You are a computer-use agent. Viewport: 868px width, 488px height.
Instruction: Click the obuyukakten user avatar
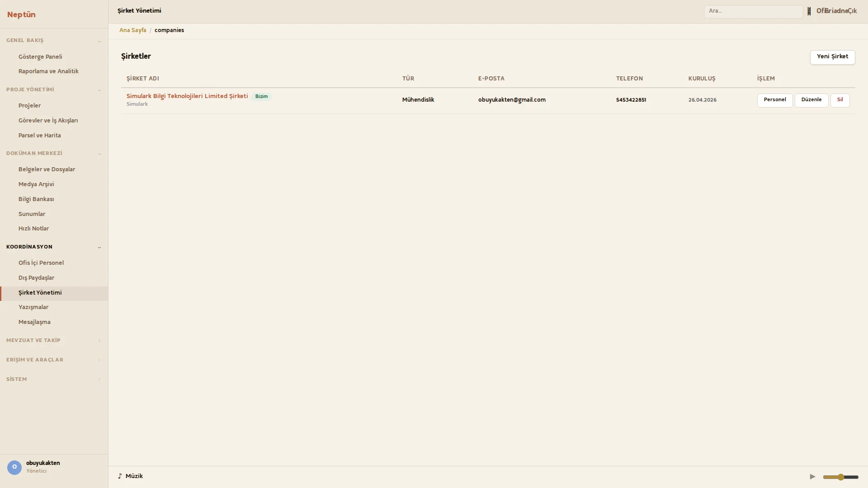(x=14, y=467)
